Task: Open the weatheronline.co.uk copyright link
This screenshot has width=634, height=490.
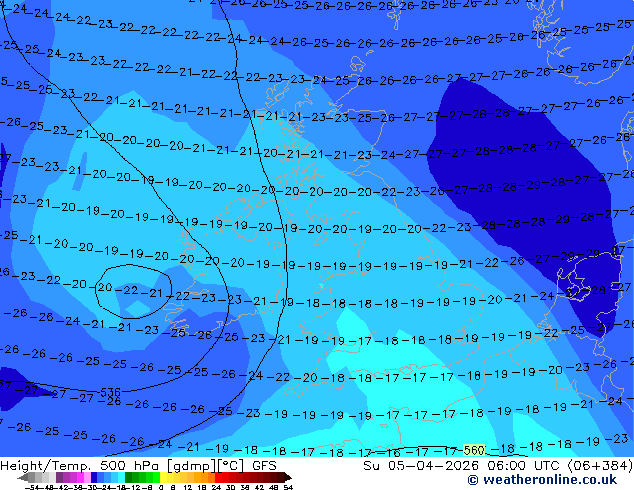Action: (x=542, y=480)
